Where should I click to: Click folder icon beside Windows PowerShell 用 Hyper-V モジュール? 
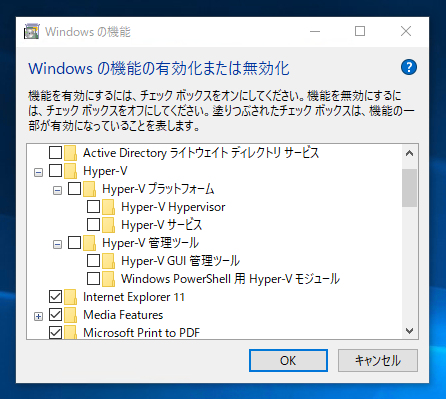click(x=109, y=279)
